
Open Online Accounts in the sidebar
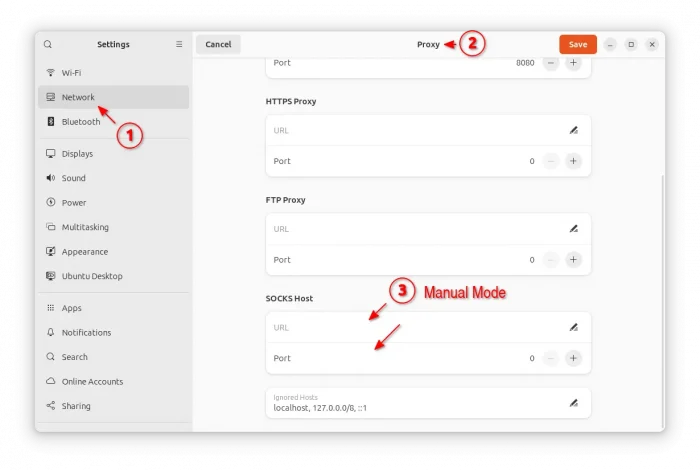pos(92,382)
